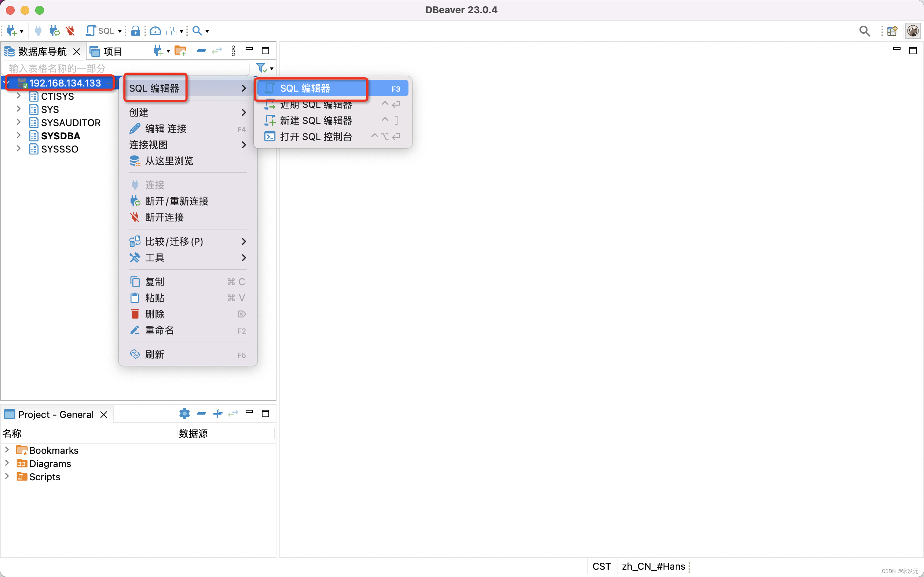Click the new database connection plug icon
924x577 pixels.
click(11, 30)
